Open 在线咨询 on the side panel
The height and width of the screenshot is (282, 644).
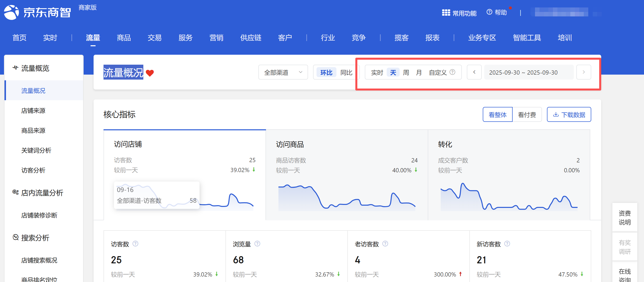625,275
